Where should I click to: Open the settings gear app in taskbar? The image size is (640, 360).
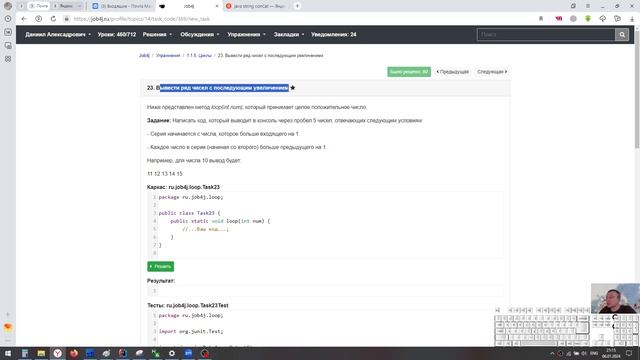click(x=172, y=353)
